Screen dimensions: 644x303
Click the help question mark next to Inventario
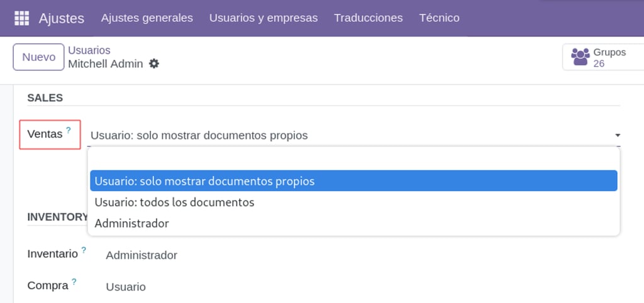84,250
